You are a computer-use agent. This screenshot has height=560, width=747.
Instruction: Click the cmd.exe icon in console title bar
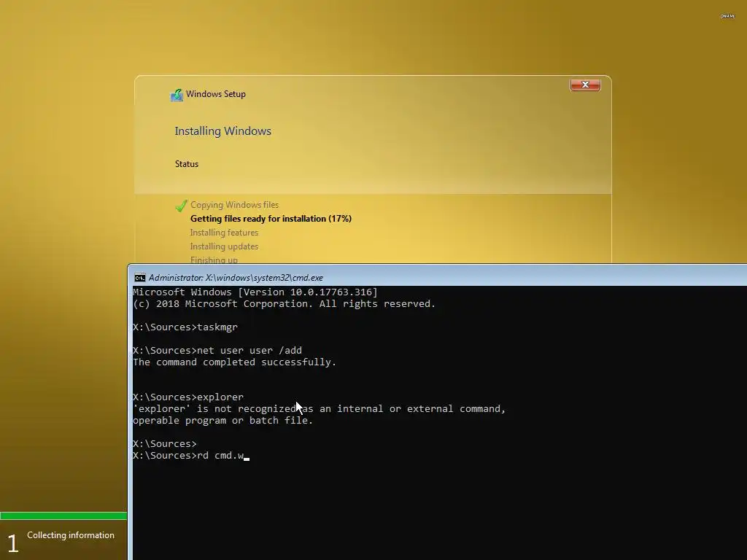click(139, 278)
